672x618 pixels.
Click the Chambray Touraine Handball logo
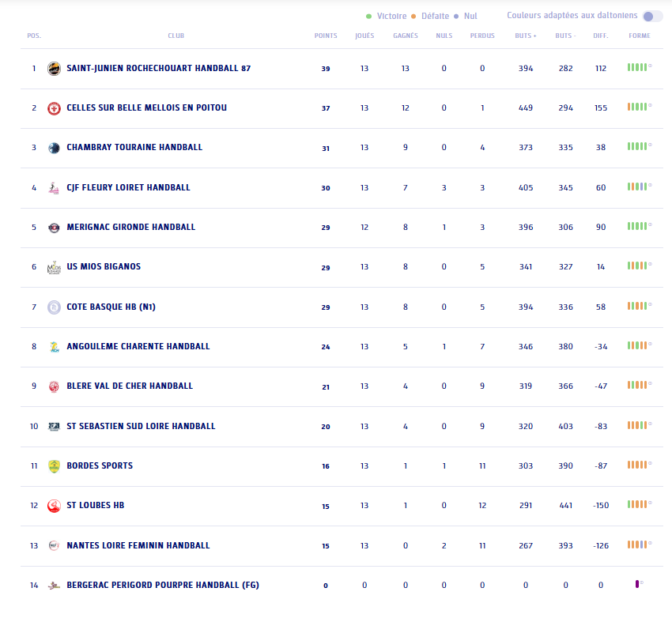coord(54,148)
